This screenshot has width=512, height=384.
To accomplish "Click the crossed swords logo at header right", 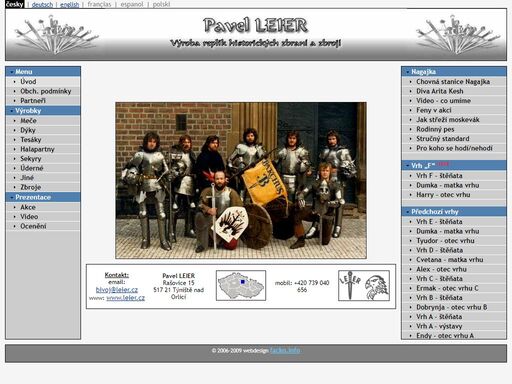I will (458, 35).
